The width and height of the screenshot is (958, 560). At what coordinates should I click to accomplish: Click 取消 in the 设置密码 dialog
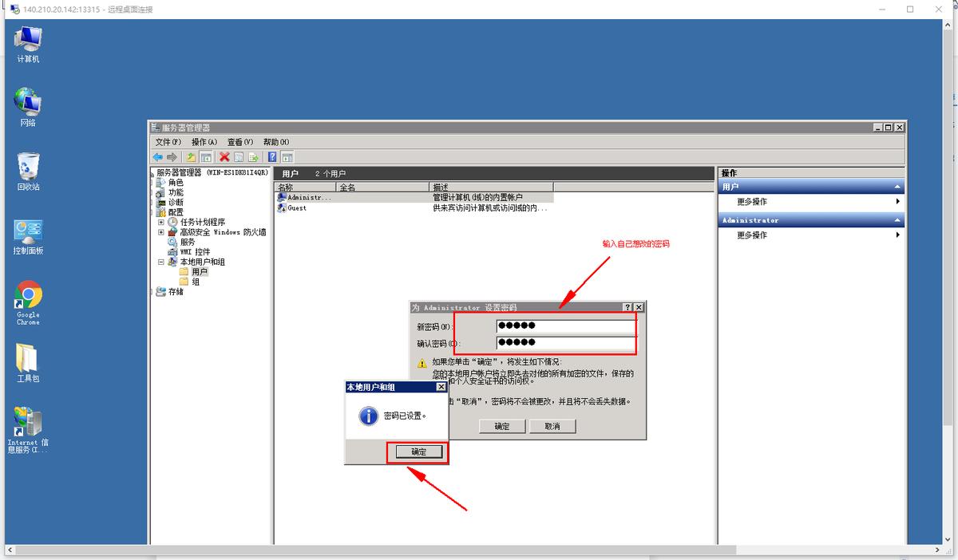(552, 427)
